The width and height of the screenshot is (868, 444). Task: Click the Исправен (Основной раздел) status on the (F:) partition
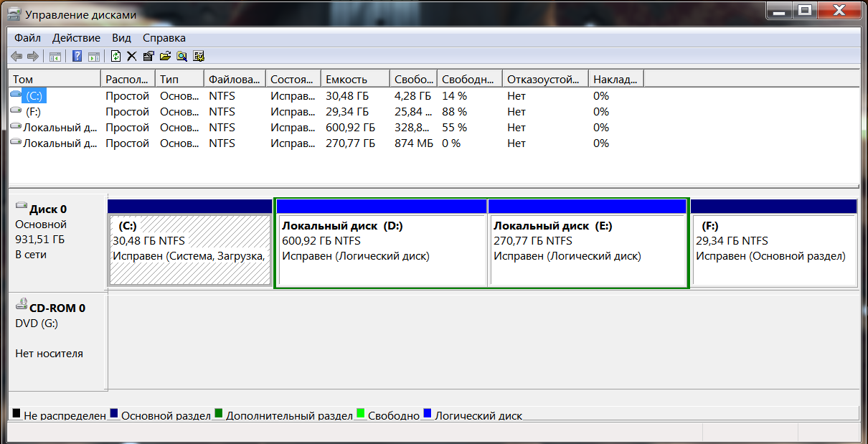tap(770, 256)
